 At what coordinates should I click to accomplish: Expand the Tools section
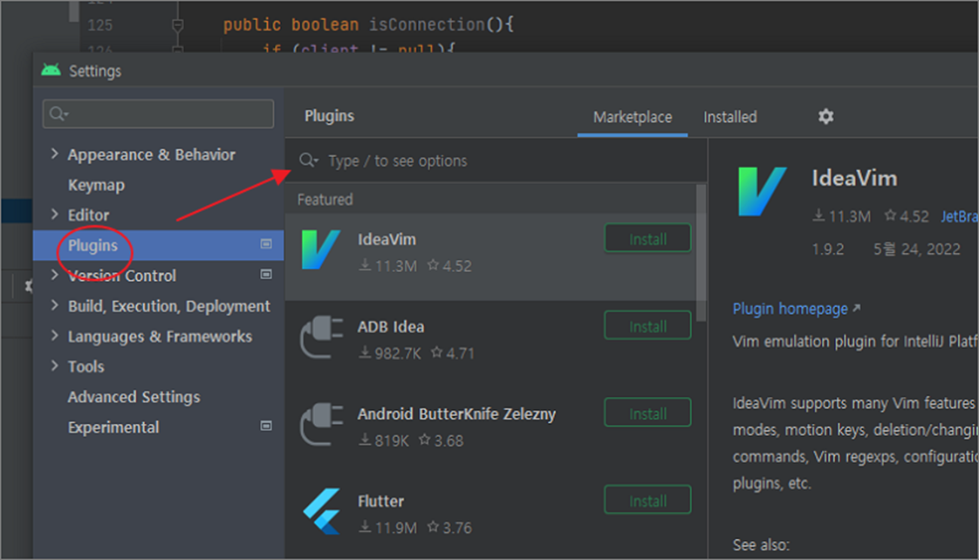54,365
